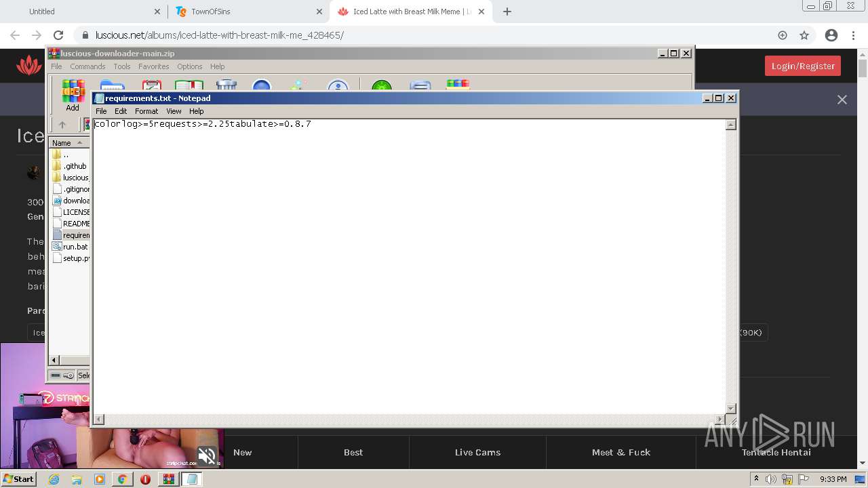Viewport: 868px width, 488px height.
Task: Open a new Chrome tab
Action: tap(507, 12)
